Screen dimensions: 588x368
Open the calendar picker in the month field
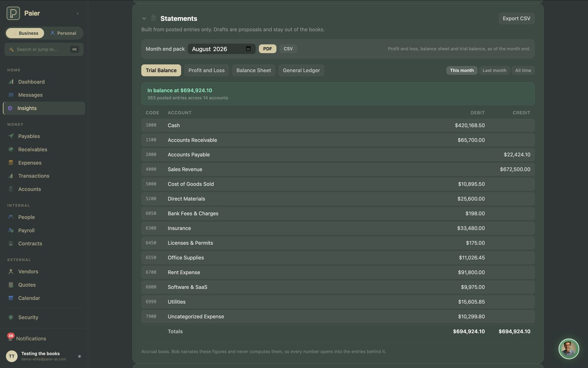point(248,49)
